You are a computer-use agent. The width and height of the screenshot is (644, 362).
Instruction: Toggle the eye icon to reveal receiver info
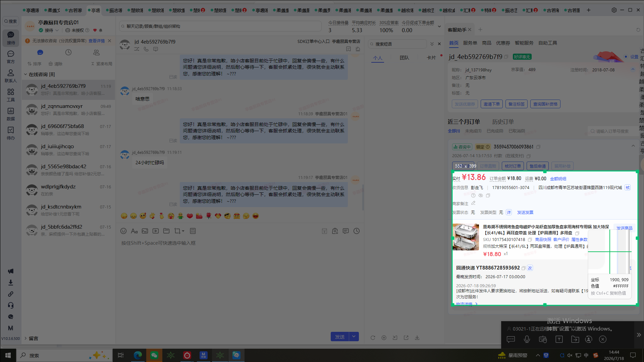point(481,195)
